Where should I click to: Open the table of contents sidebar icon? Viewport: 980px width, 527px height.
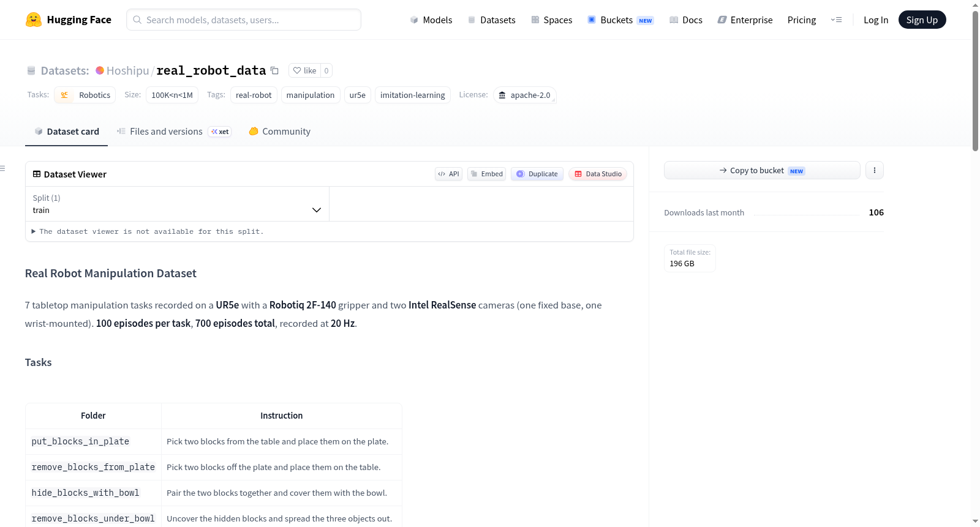3,168
